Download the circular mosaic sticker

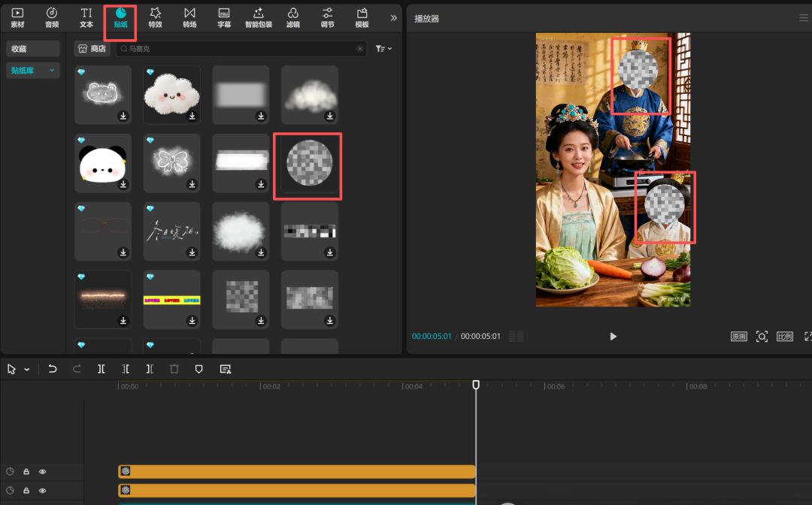pyautogui.click(x=329, y=185)
